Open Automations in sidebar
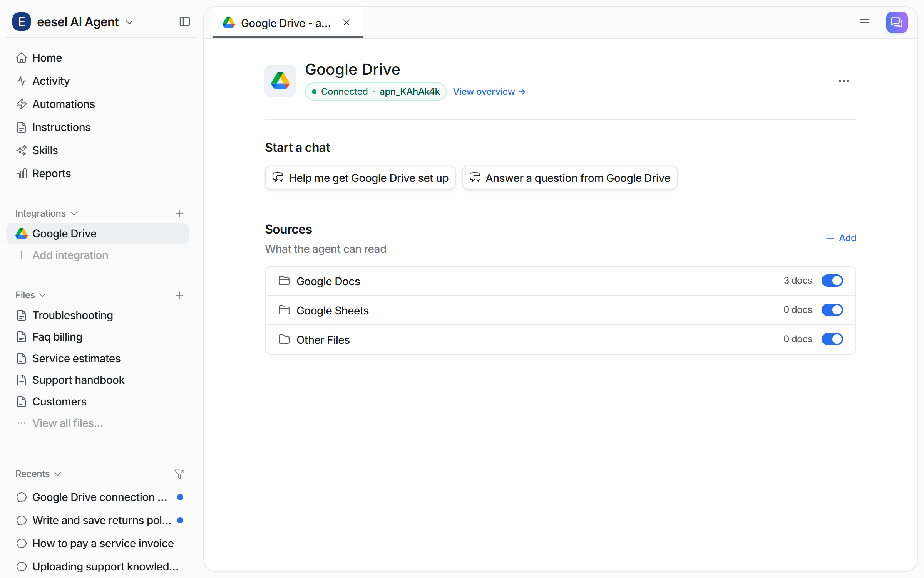Screen dimensions: 924x578 tap(98, 104)
